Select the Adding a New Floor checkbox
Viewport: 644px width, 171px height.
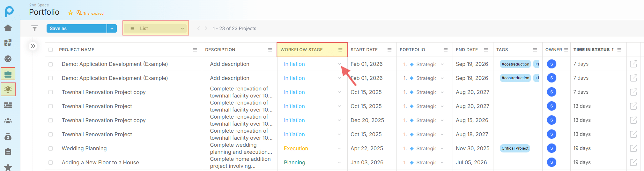(x=51, y=162)
